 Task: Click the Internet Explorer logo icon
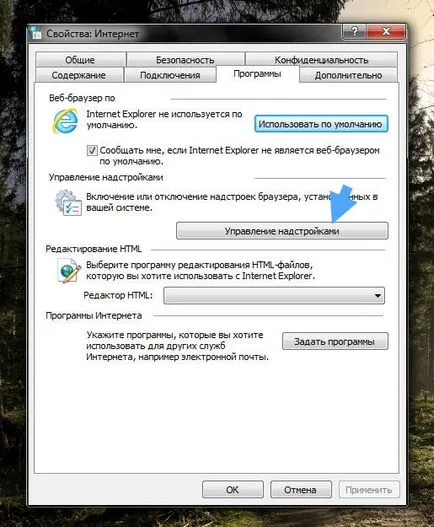[66, 121]
